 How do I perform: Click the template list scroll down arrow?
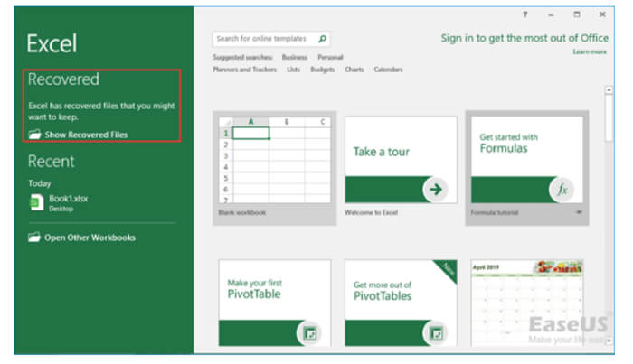coord(609,341)
